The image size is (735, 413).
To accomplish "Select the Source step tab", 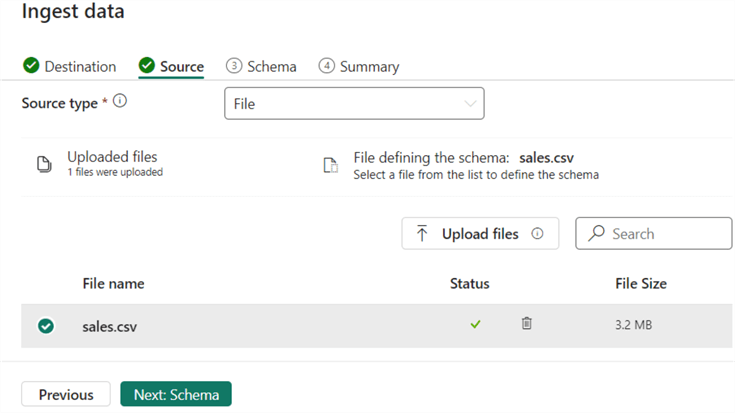I will point(171,67).
